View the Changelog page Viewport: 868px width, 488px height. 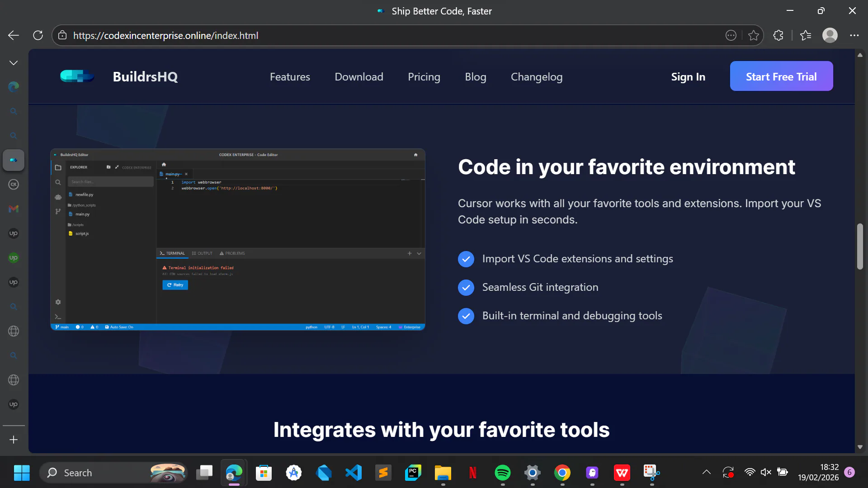coord(537,77)
